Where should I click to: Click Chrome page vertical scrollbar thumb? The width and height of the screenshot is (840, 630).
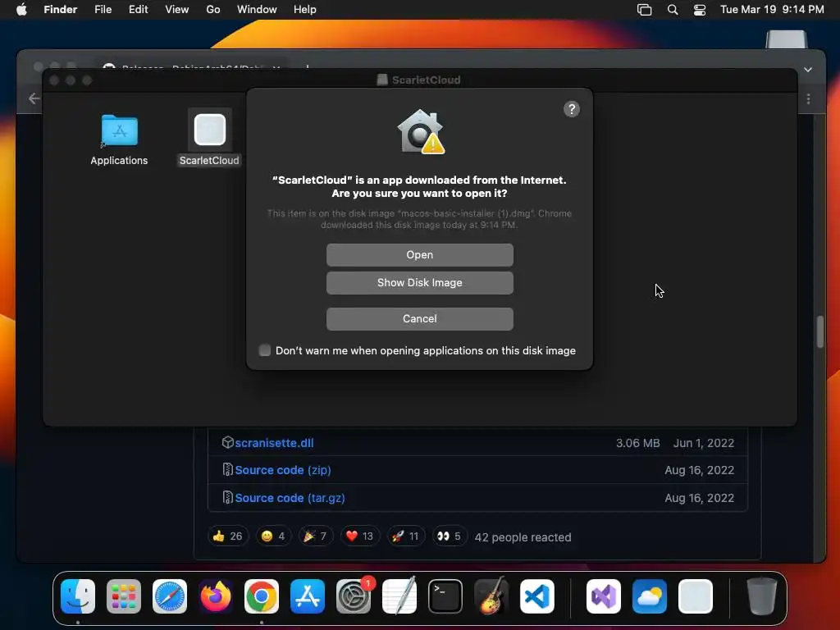tap(819, 331)
